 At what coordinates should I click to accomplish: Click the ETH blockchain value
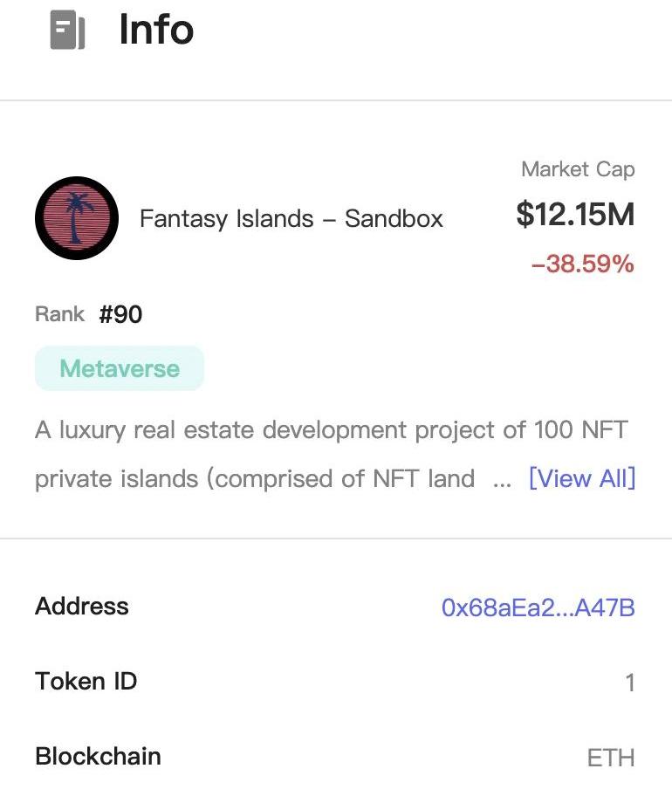[x=611, y=758]
